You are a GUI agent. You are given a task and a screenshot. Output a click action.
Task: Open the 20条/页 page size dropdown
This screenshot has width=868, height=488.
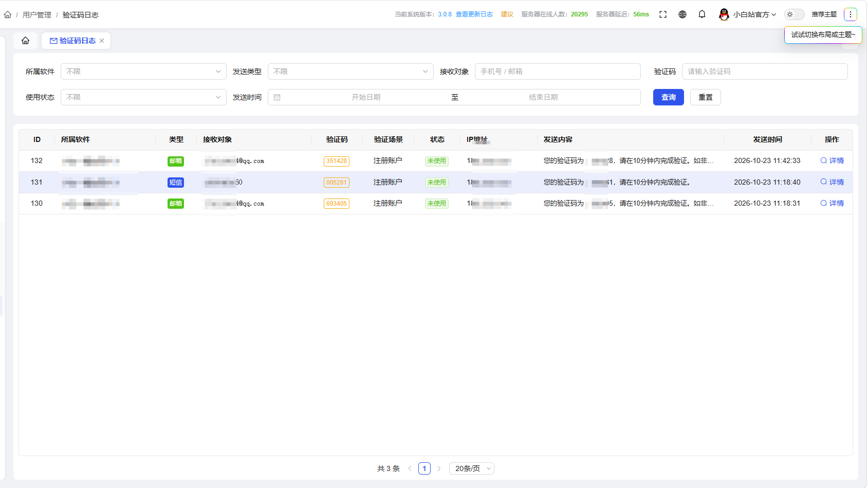click(472, 468)
